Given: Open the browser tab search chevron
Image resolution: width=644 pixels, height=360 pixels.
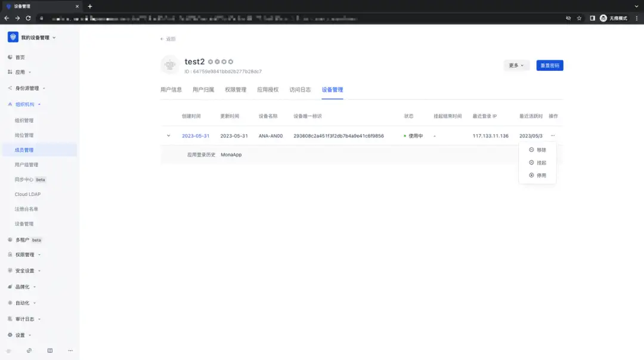Looking at the screenshot, I should [x=637, y=6].
